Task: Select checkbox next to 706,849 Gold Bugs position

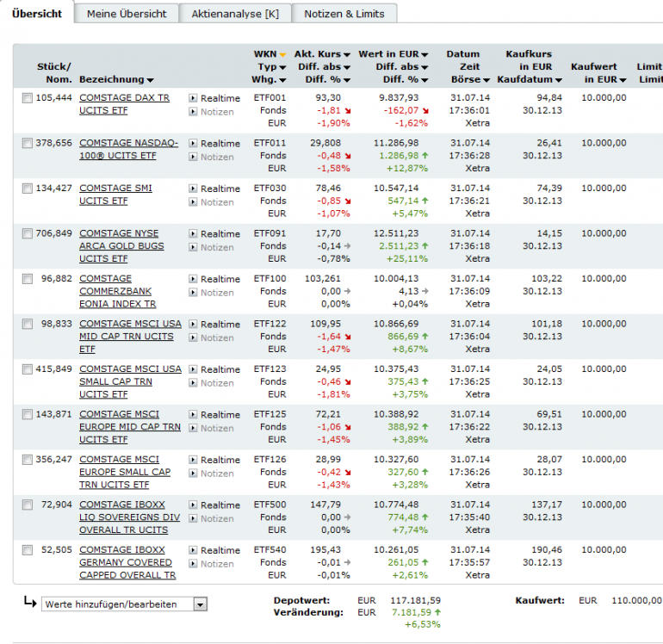Action: coord(28,234)
